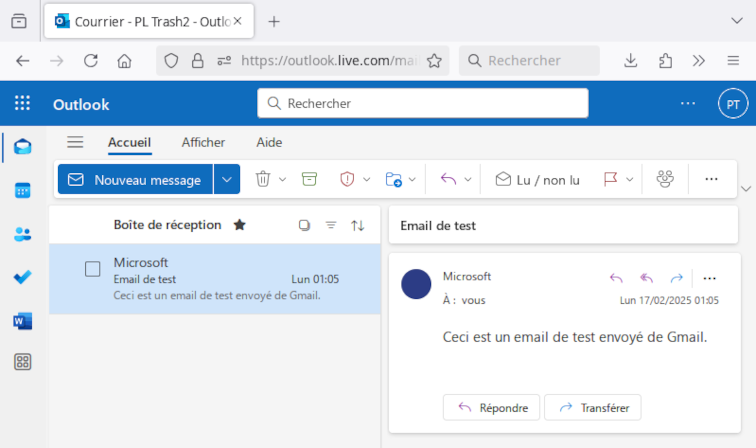Screen dimensions: 756x448
Task: Click the Microsoft sender avatar circle
Action: pyautogui.click(x=416, y=284)
